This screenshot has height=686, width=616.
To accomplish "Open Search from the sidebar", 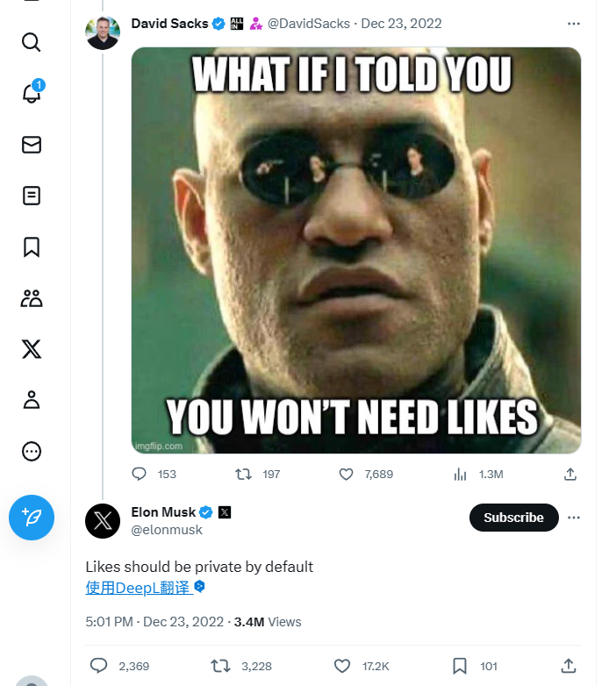I will pos(32,42).
